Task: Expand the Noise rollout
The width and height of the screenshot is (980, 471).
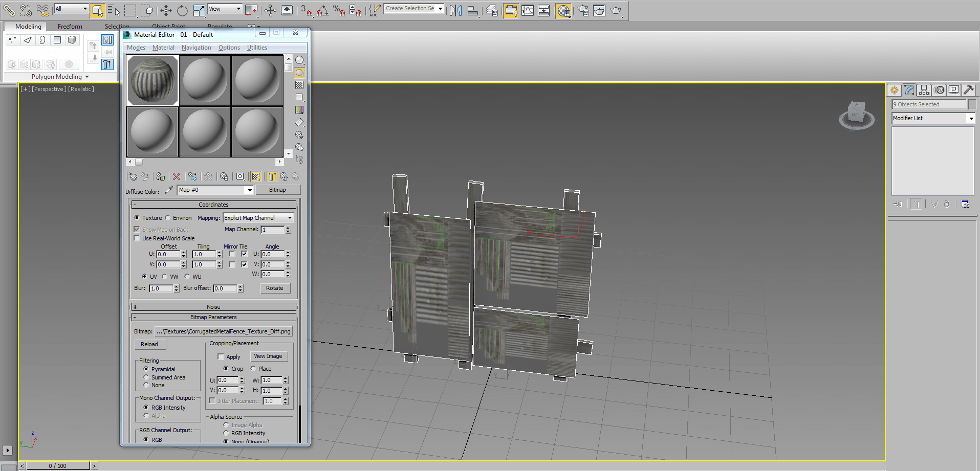Action: coord(213,307)
